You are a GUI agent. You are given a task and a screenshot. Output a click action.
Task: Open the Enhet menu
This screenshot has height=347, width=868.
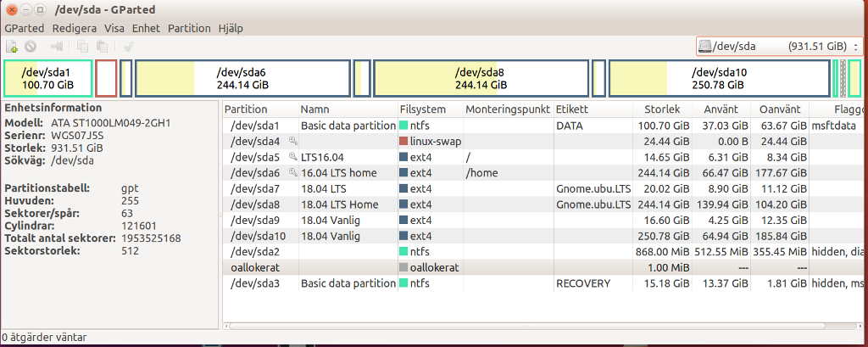click(x=146, y=28)
